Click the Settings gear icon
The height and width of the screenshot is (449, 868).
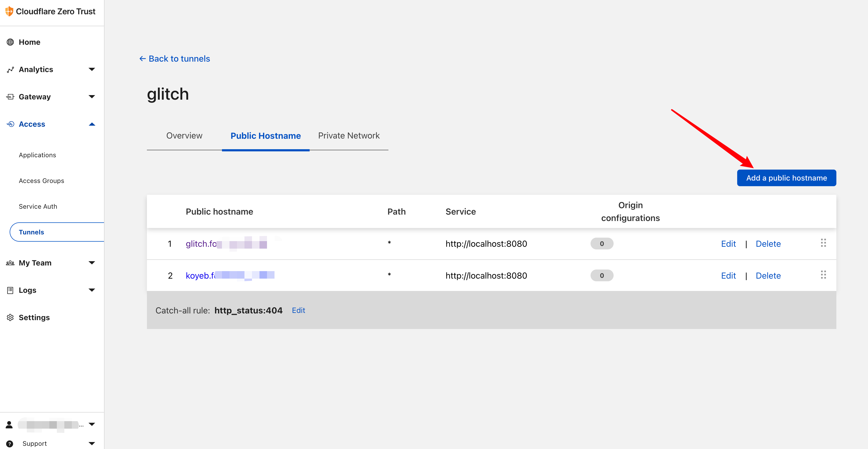[10, 317]
